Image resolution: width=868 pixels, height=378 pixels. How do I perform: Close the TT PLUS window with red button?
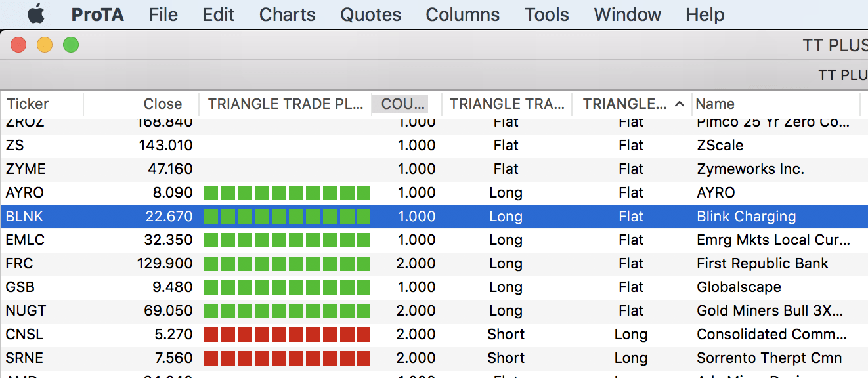(x=18, y=45)
